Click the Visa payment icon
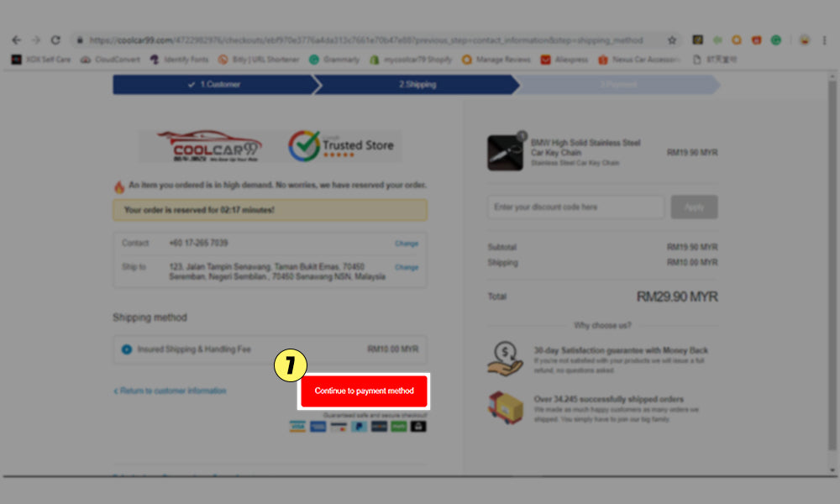Screen dimensions: 840x504 pos(297,427)
